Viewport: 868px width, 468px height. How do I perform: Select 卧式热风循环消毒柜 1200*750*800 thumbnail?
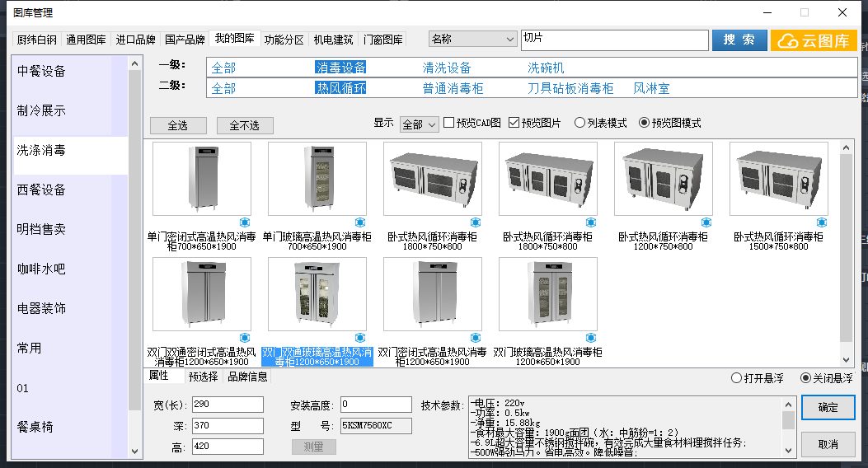664,179
